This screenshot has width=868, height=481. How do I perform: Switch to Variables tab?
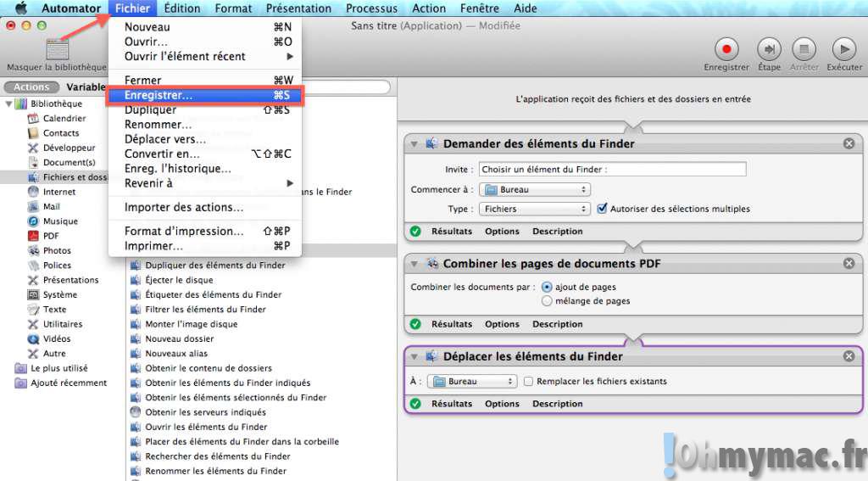pyautogui.click(x=86, y=87)
